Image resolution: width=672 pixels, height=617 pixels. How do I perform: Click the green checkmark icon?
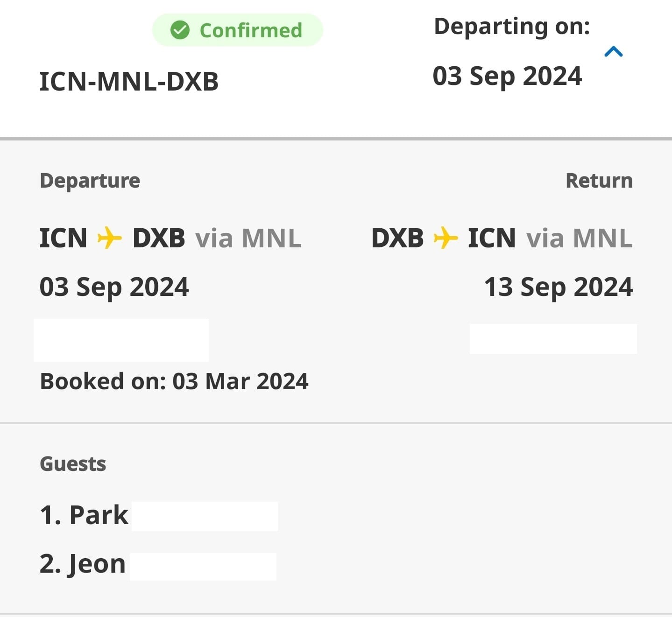point(180,30)
